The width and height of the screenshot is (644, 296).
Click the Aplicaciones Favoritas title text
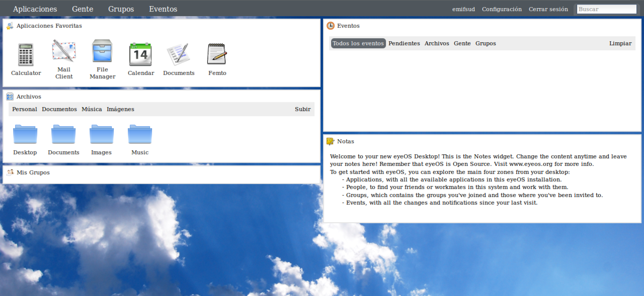(x=49, y=26)
